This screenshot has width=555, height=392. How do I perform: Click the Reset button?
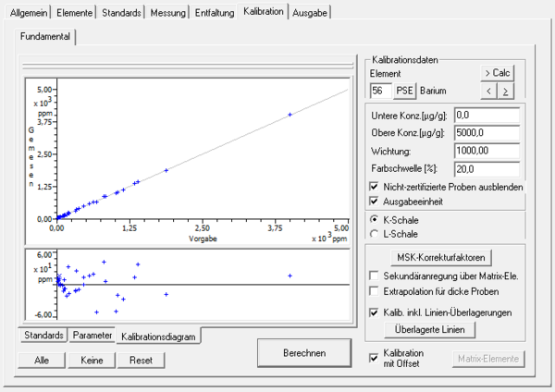(141, 361)
